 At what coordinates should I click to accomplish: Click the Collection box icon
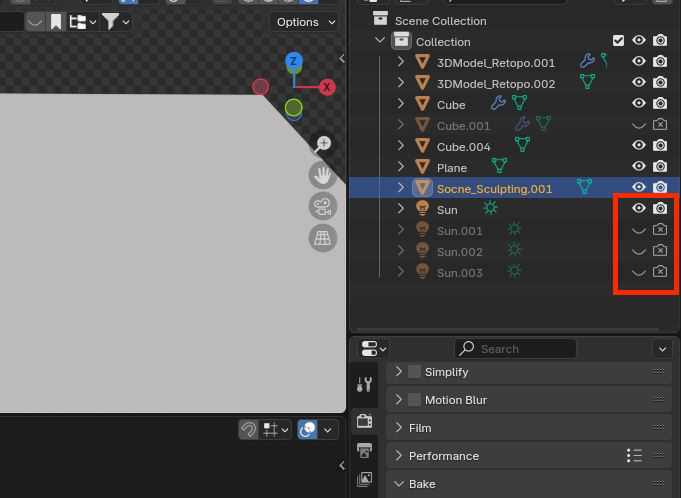coord(401,41)
